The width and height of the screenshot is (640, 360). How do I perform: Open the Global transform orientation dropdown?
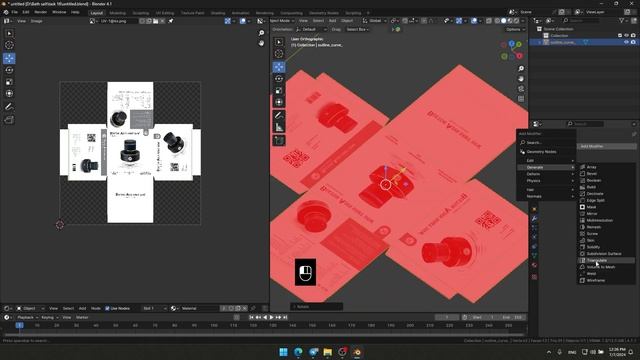coord(375,20)
